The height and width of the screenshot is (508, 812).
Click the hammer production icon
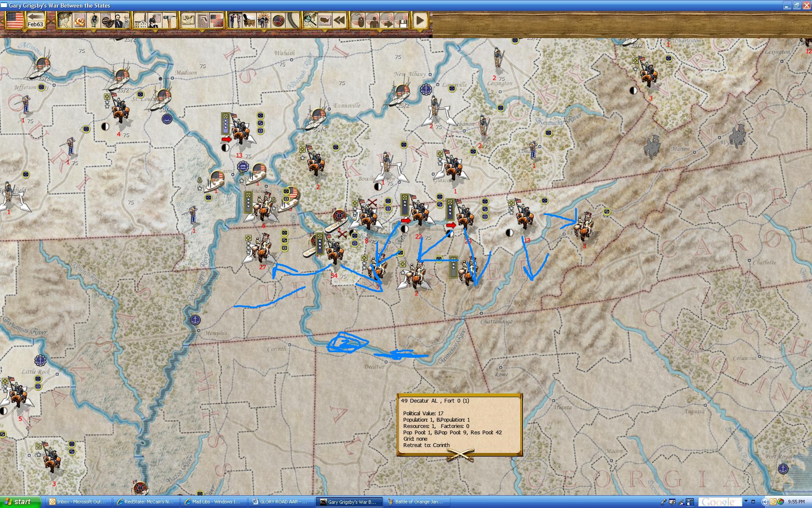pyautogui.click(x=169, y=20)
